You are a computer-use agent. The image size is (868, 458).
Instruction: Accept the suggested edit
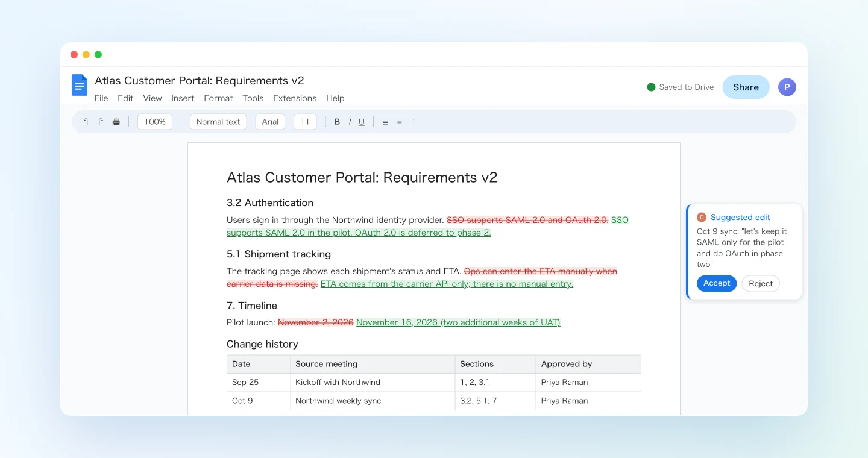pyautogui.click(x=717, y=283)
